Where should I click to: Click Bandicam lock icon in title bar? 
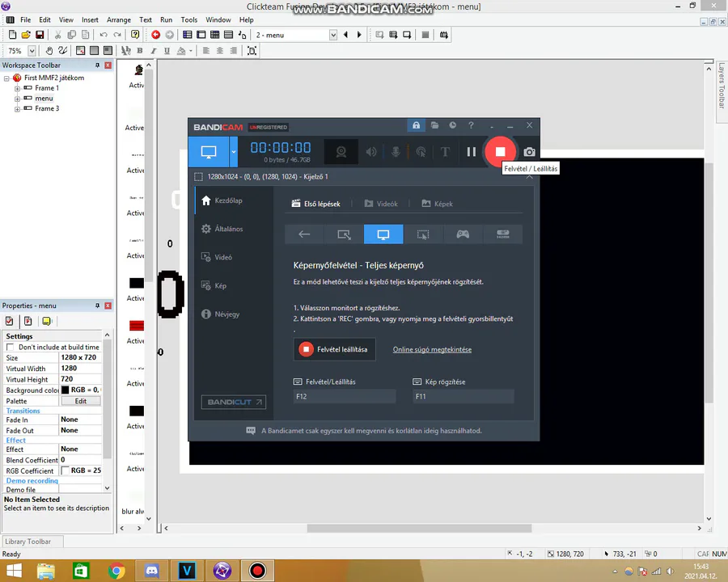click(x=416, y=125)
